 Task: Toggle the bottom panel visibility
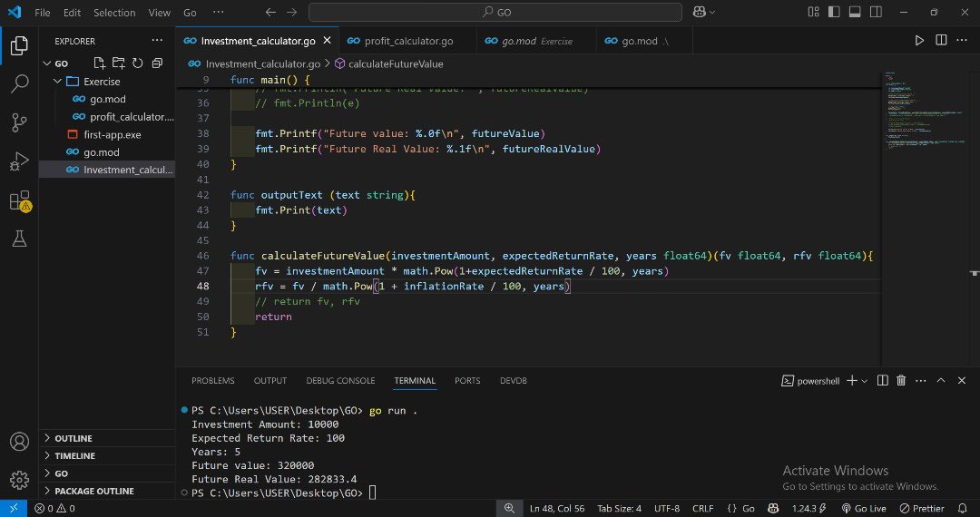[855, 12]
